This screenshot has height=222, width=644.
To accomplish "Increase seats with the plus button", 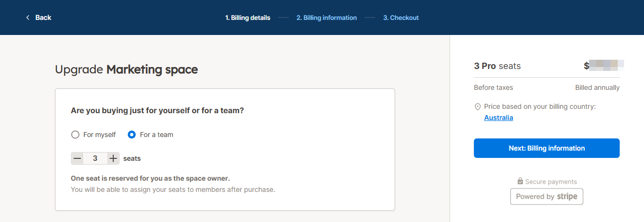I will pyautogui.click(x=113, y=158).
